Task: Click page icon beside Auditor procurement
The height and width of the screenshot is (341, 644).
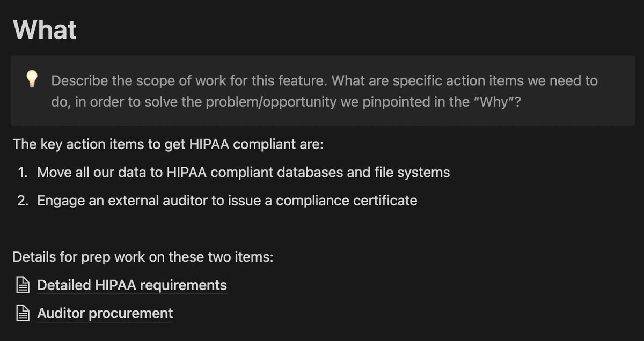Action: click(22, 313)
